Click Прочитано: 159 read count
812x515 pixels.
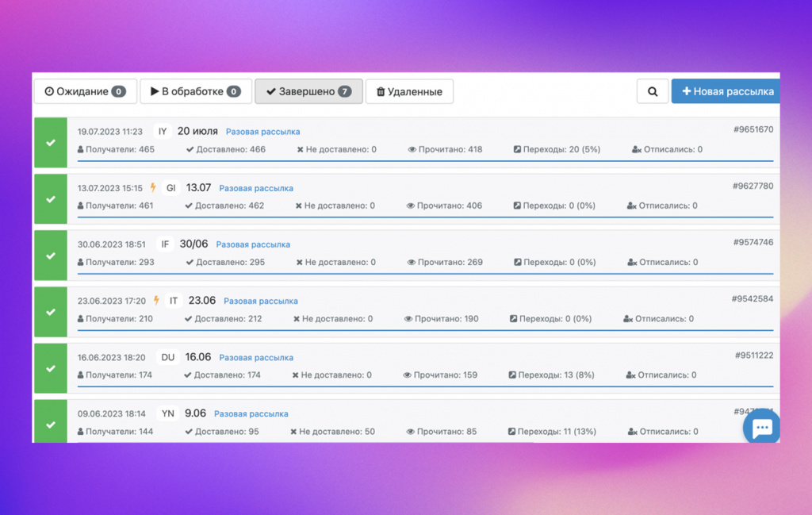pyautogui.click(x=440, y=375)
